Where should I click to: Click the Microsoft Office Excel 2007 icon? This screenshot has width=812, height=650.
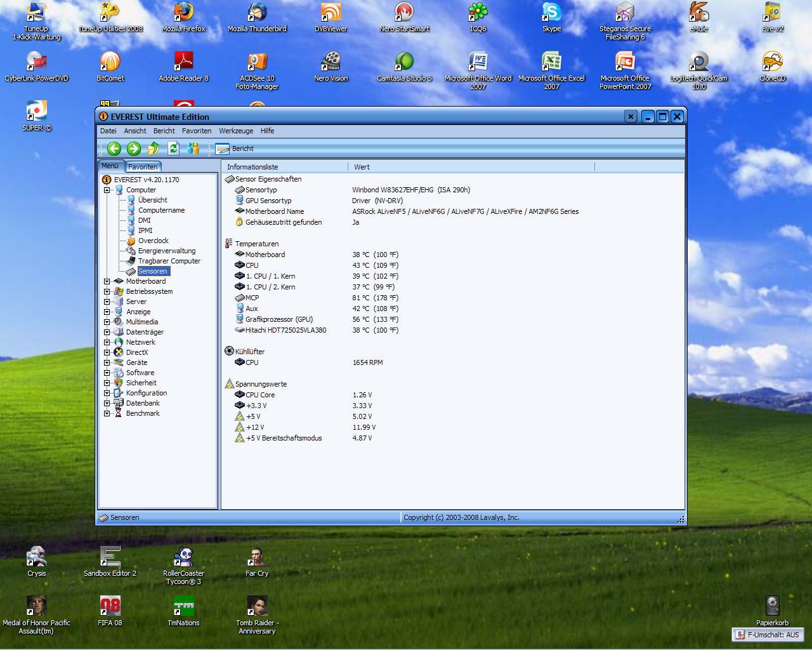551,70
